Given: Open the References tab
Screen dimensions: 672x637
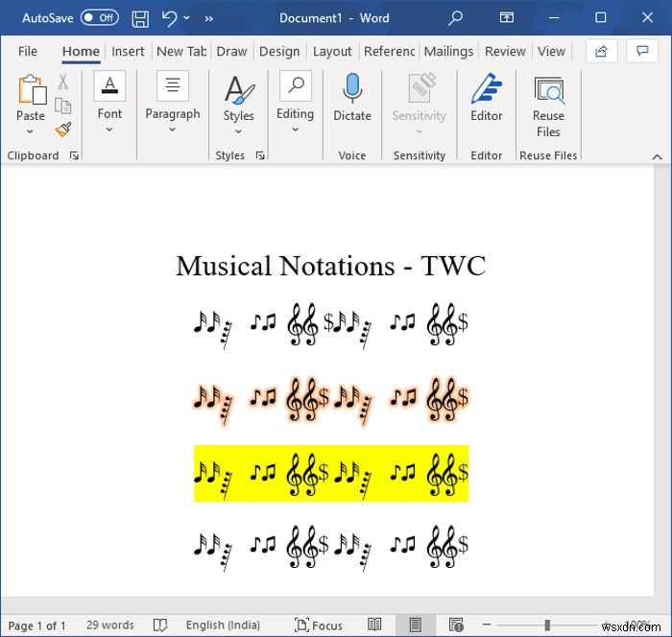Looking at the screenshot, I should pos(389,52).
